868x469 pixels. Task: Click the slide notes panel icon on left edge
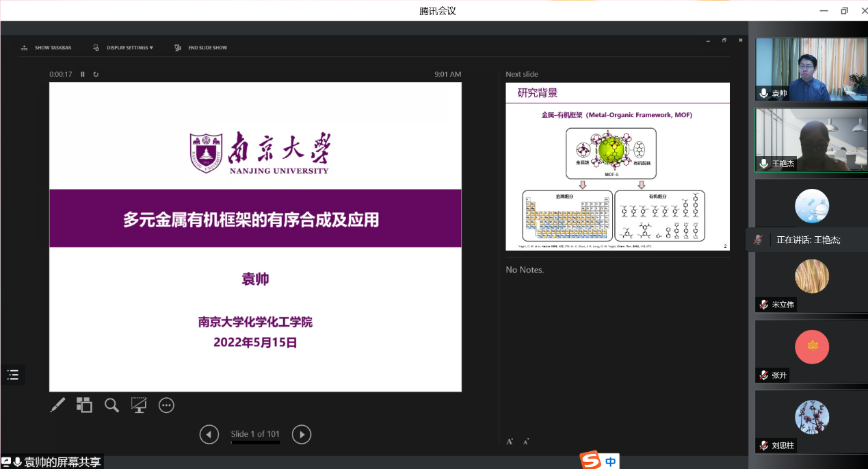[12, 375]
